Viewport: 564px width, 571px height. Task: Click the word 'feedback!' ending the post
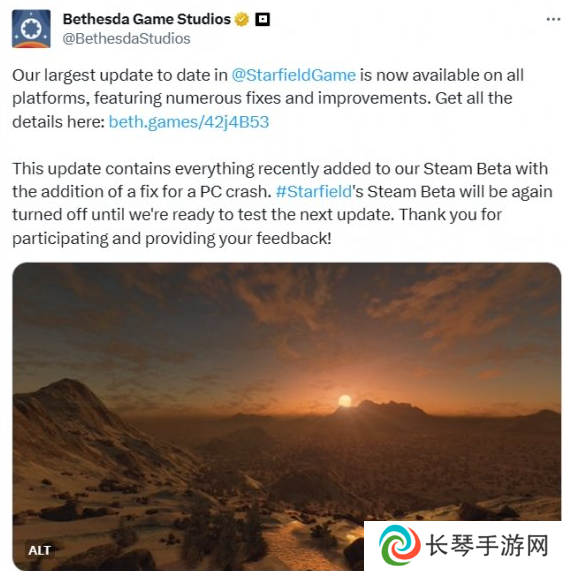click(294, 239)
